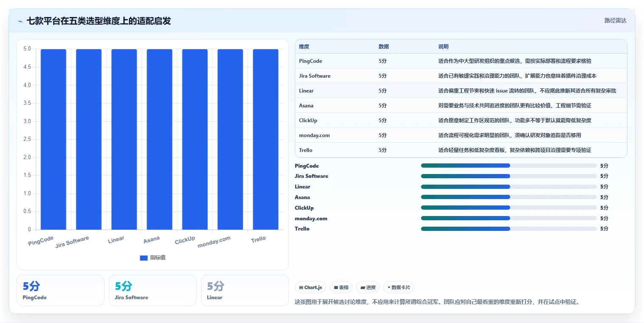Select ClickUp in the table's 维度 column

(308, 121)
